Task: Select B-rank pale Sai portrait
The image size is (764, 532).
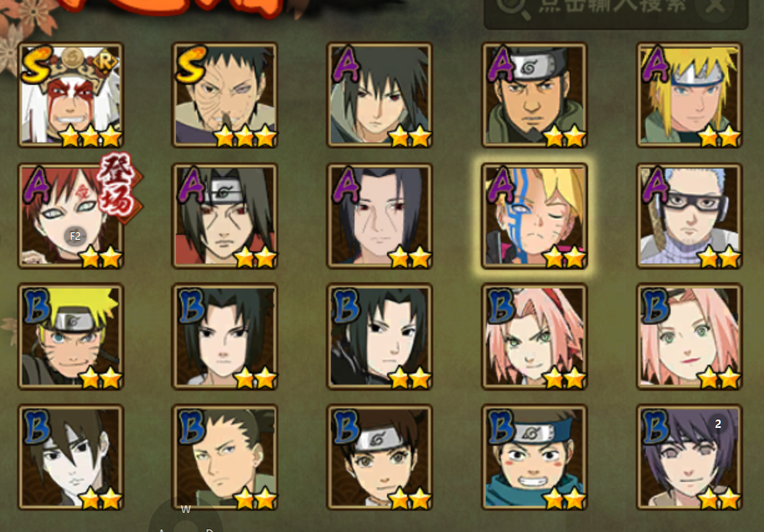Action: (x=71, y=457)
